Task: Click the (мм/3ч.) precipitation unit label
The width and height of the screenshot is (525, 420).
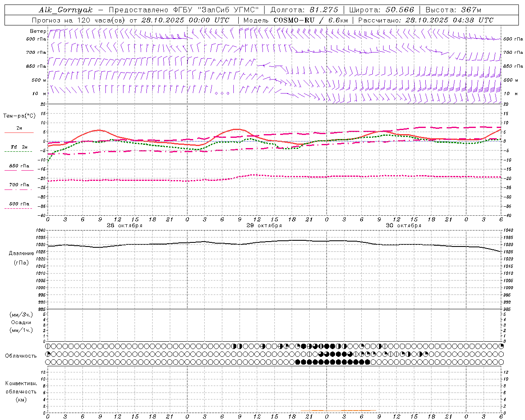Action: [x=21, y=315]
